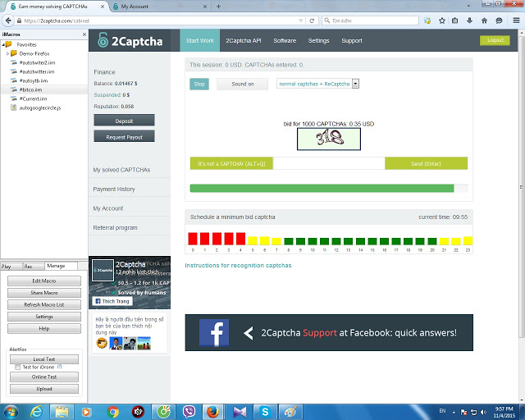The height and width of the screenshot is (420, 525).
Task: Send captcha answer with Send (Enter)
Action: pos(426,163)
